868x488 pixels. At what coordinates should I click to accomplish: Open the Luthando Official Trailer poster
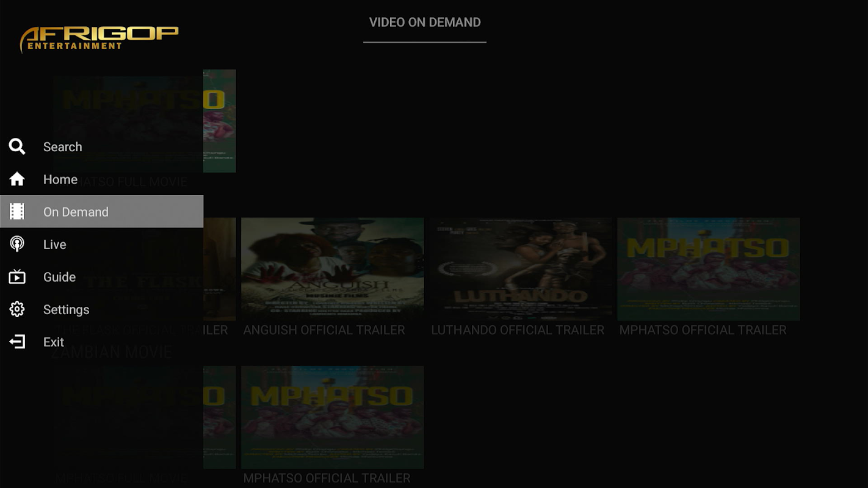pyautogui.click(x=521, y=269)
